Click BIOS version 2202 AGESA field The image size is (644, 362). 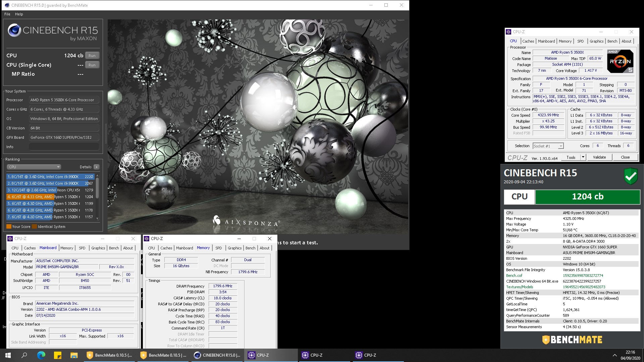tap(85, 309)
